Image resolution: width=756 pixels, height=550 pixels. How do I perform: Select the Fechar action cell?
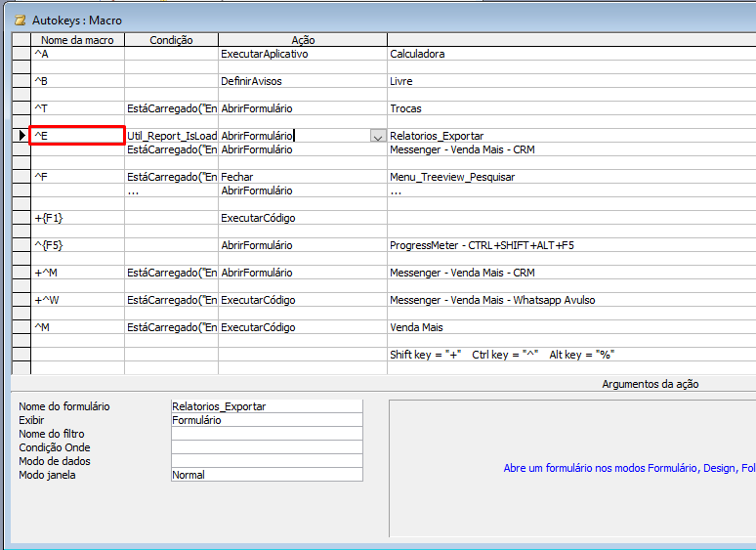pos(303,177)
